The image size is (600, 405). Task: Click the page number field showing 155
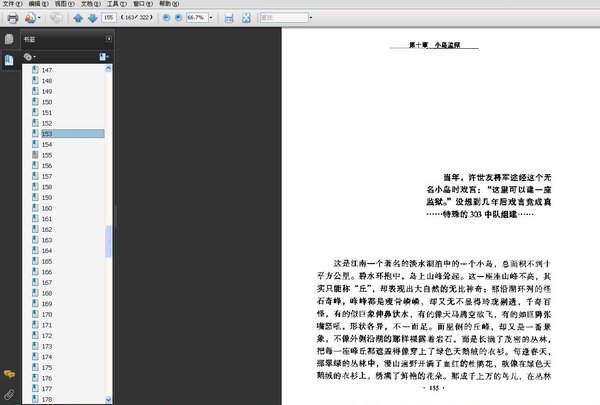pyautogui.click(x=109, y=18)
